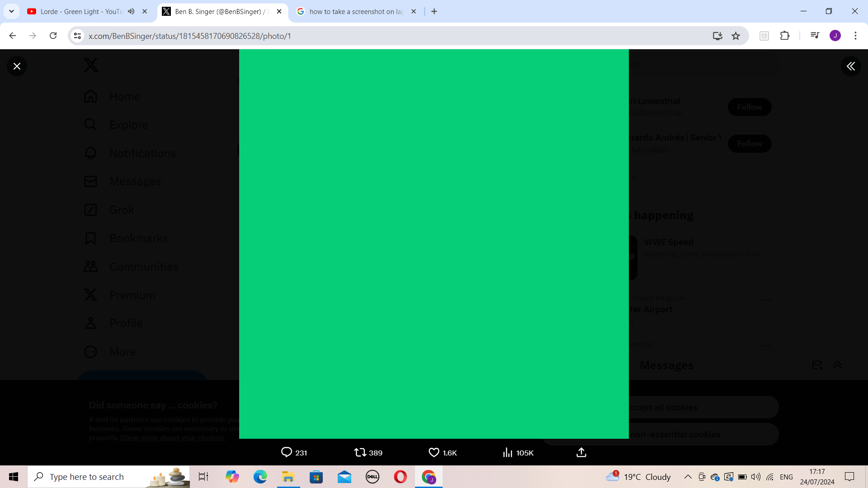The image size is (868, 488).
Task: Follow Yuri Lowenthal
Action: click(750, 107)
